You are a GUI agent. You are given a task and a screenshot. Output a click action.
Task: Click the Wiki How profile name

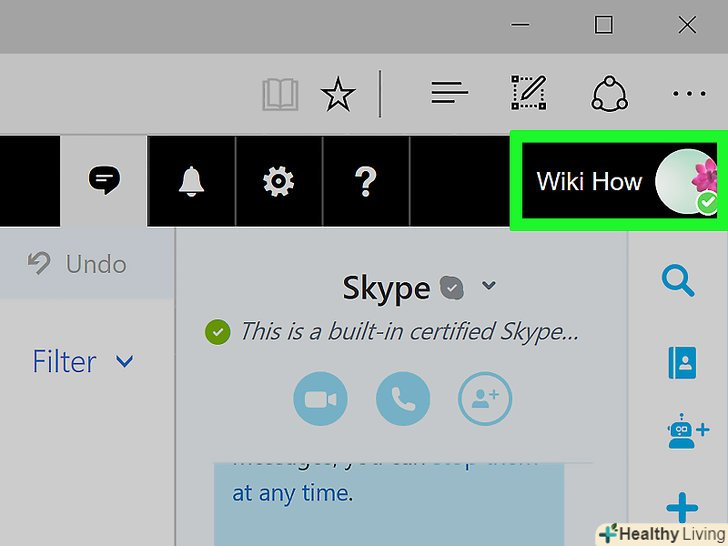point(589,181)
